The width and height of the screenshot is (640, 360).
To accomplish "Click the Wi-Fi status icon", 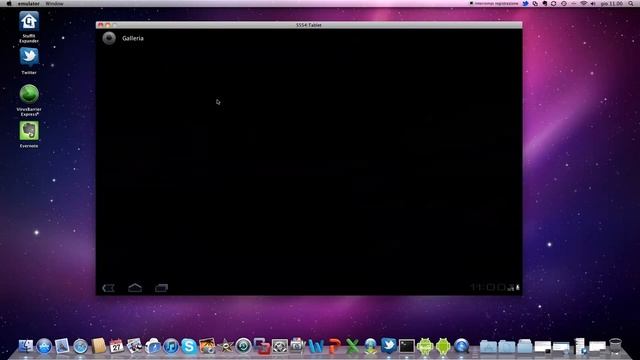I will coord(583,4).
